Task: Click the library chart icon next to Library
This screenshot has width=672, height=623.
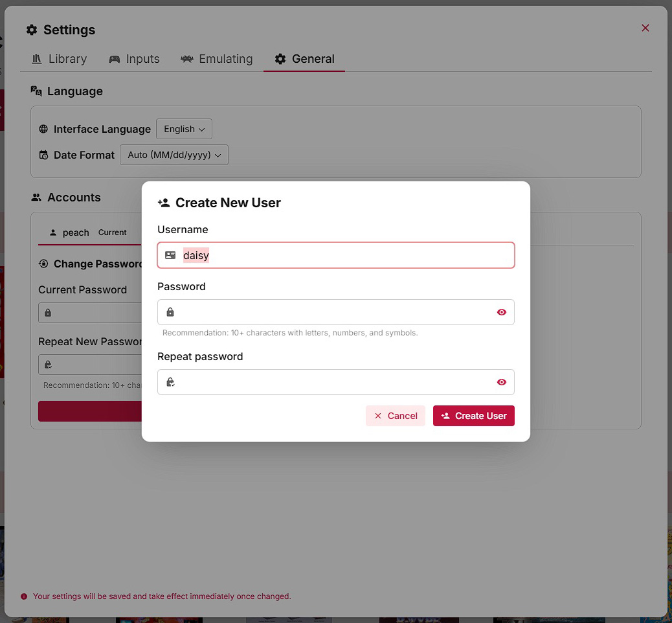Action: click(36, 58)
